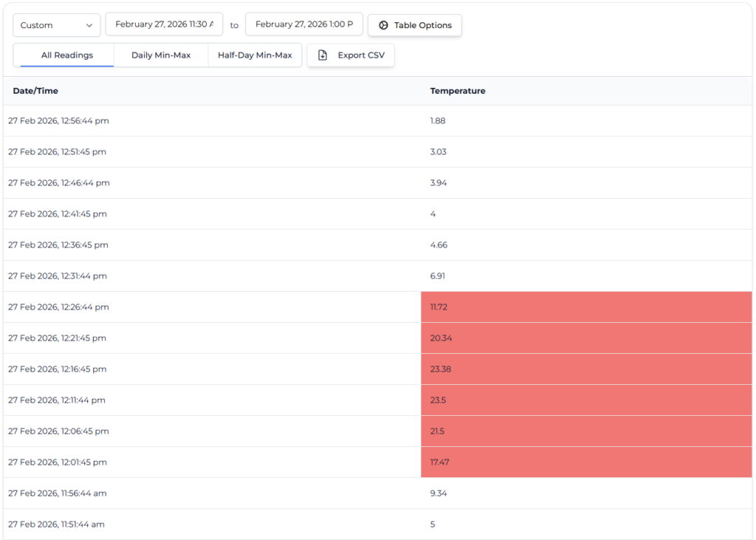Select the temperature value 3.94

(439, 182)
